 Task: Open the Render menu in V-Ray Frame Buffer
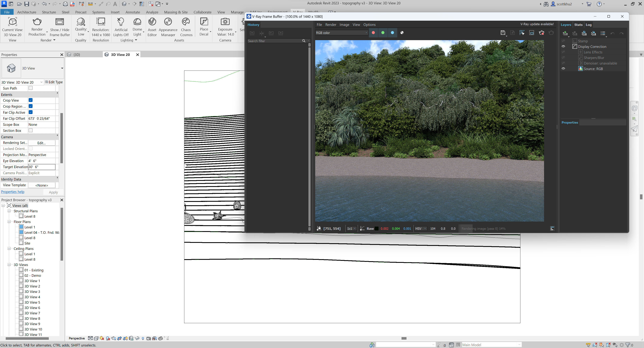click(x=331, y=25)
